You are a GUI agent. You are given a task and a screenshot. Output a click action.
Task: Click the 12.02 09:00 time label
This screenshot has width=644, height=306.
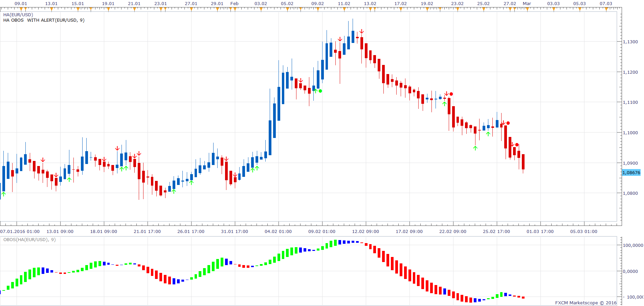[x=365, y=232]
